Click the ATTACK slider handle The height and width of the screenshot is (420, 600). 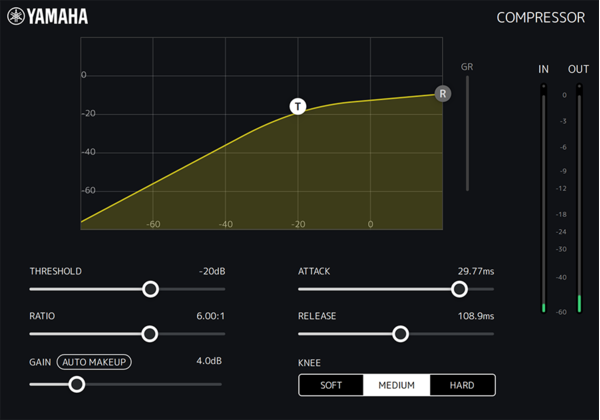pos(459,289)
